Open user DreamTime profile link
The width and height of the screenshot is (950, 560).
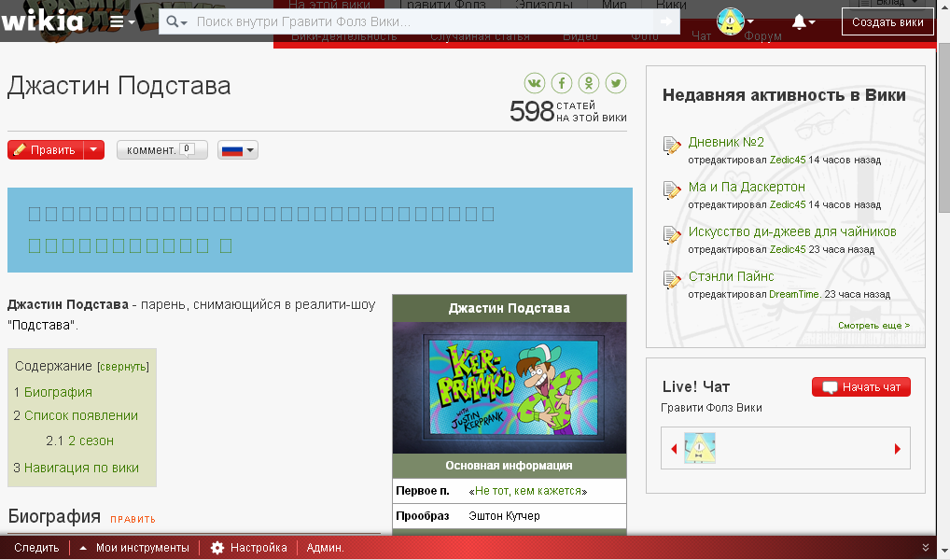click(x=794, y=294)
